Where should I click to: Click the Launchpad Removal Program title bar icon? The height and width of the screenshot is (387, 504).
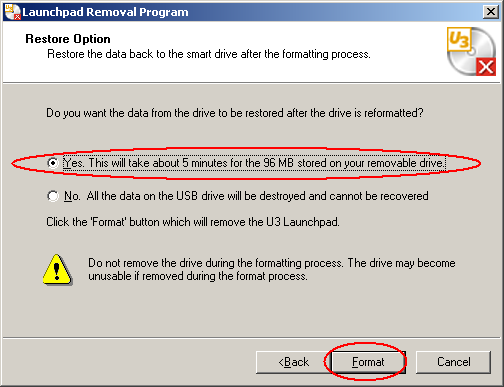(x=13, y=12)
